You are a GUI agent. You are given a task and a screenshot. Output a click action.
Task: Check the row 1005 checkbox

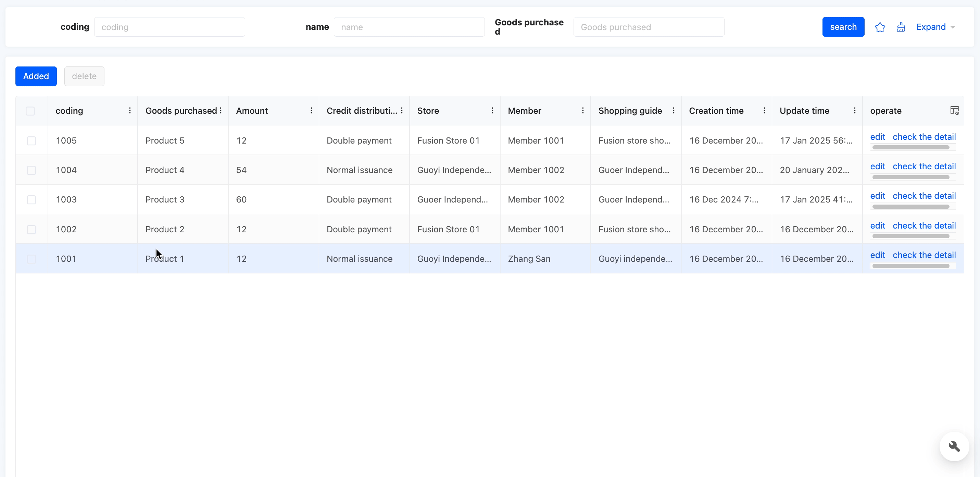[31, 140]
